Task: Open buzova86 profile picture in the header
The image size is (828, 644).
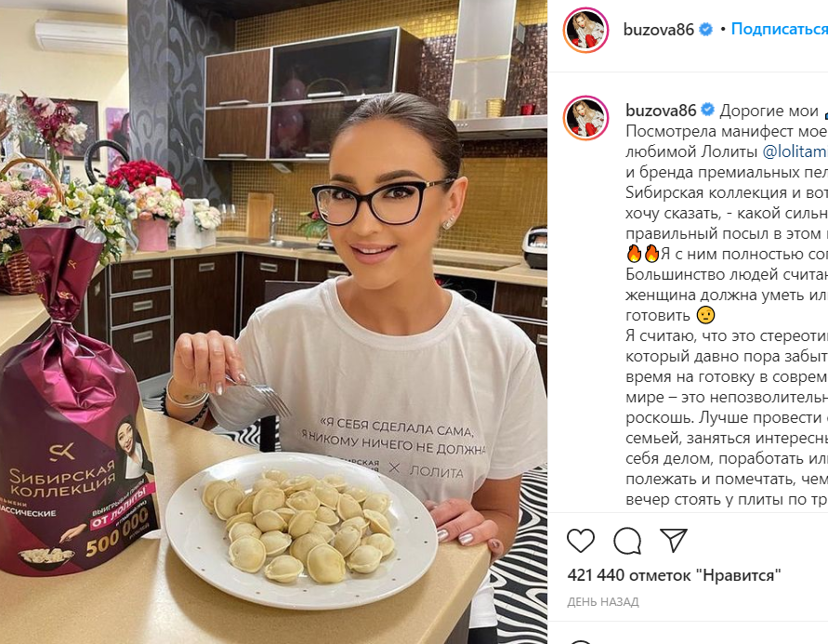Action: coord(586,30)
